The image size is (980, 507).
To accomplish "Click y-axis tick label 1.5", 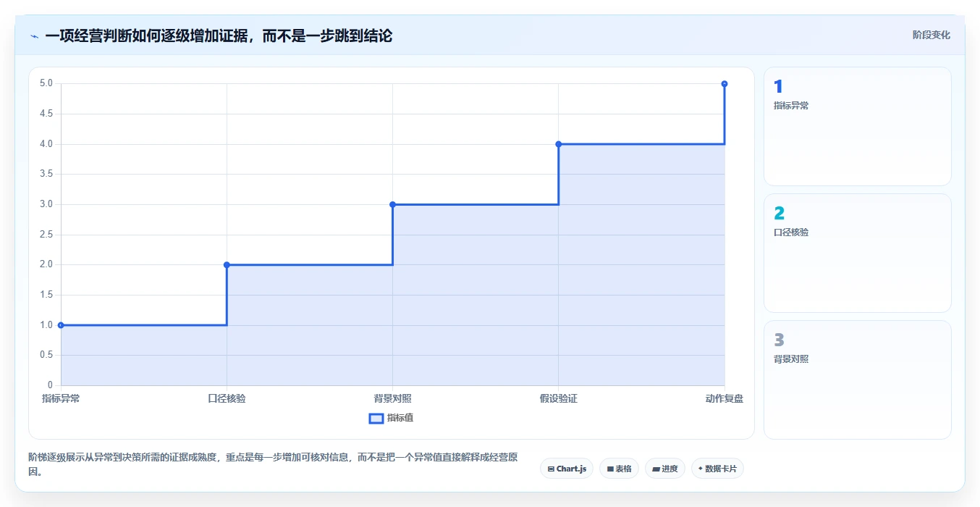I will tap(46, 295).
